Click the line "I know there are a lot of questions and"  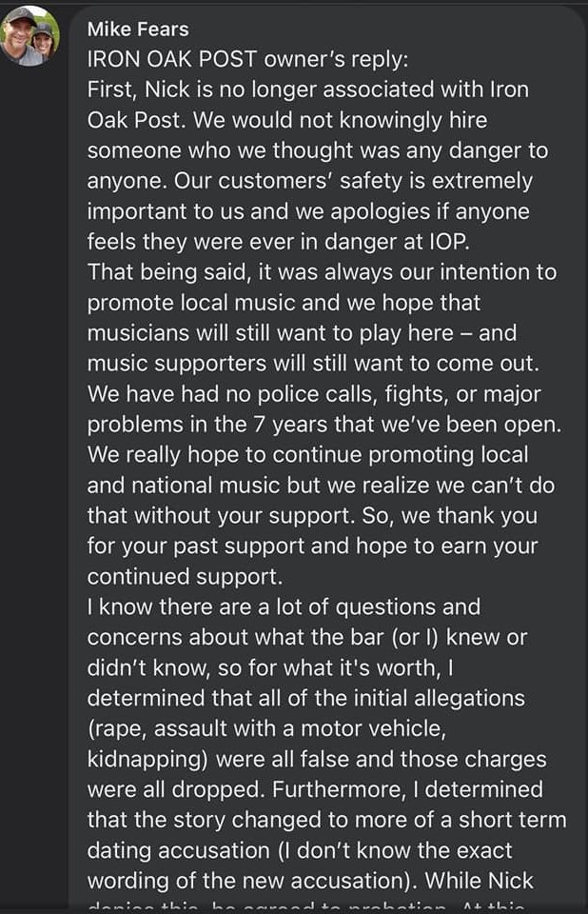[x=284, y=606]
